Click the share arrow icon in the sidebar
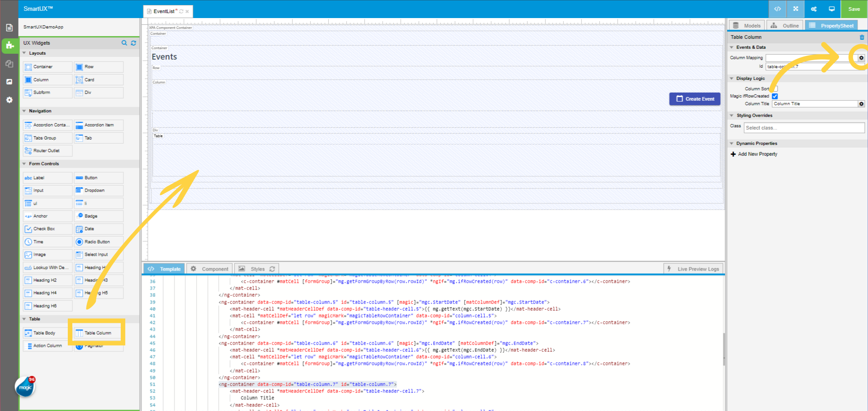Screen dimensions: 868x411 coord(9,82)
